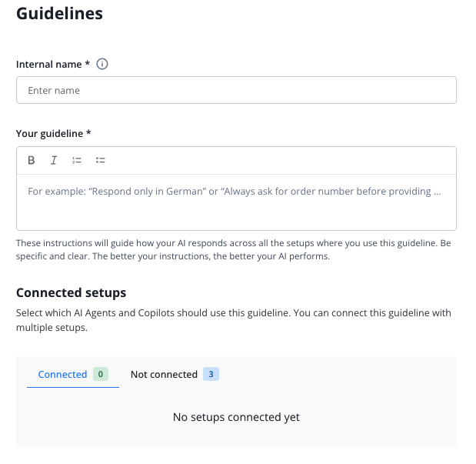Click the green 0 count badge

(x=100, y=374)
